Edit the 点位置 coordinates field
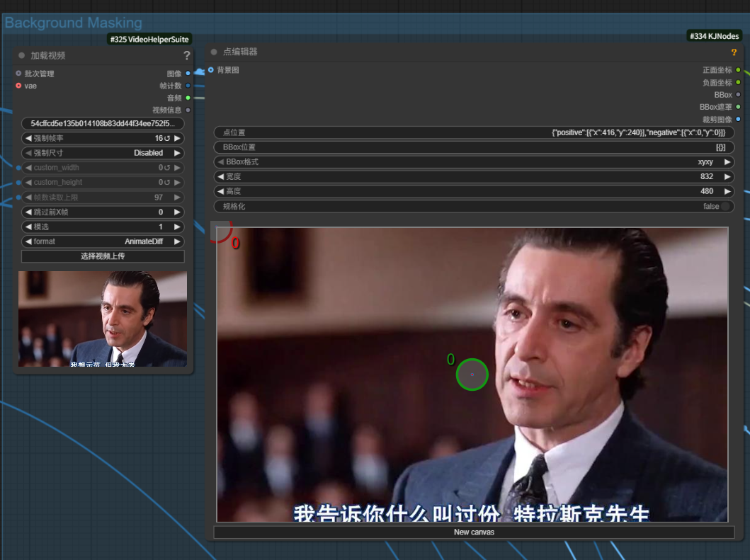The image size is (750, 560). click(x=474, y=132)
